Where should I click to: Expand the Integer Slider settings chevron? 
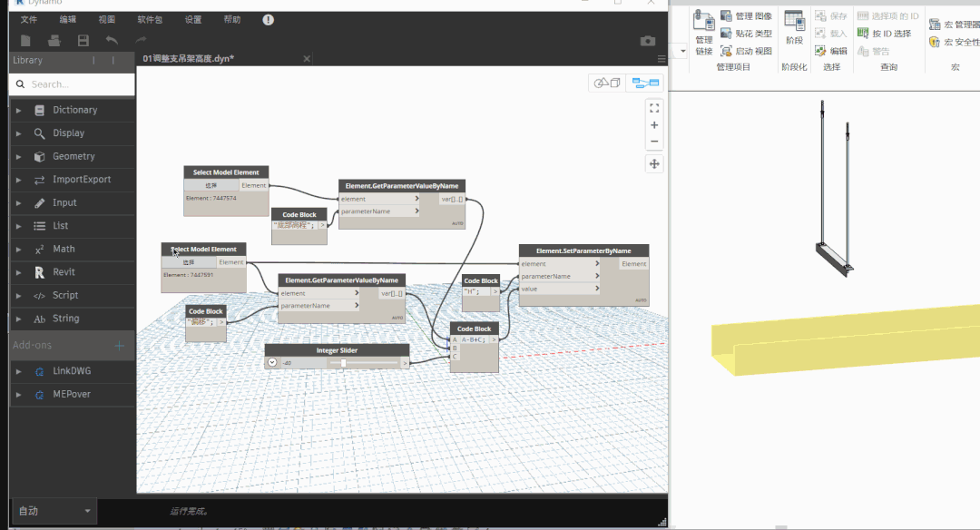[x=272, y=362]
